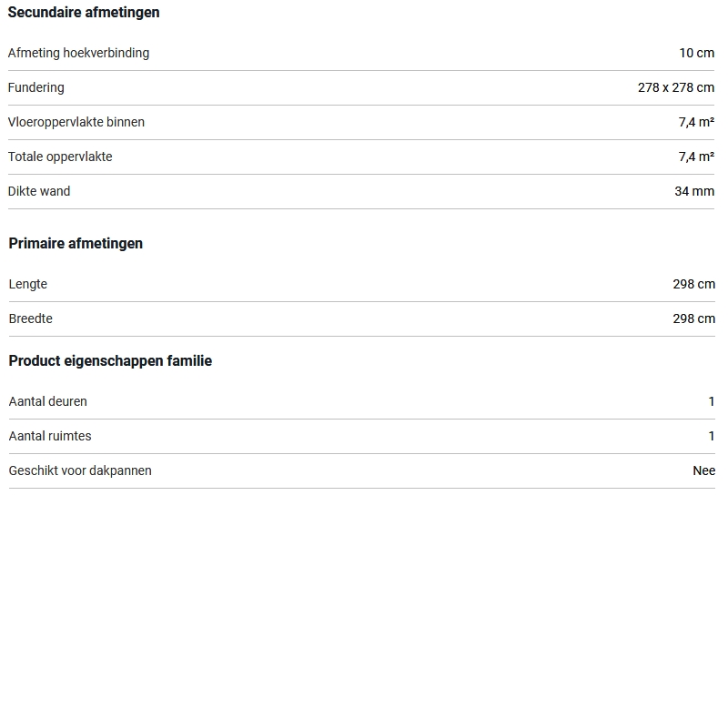
Task: Click the Lengte row label
Action: (28, 284)
